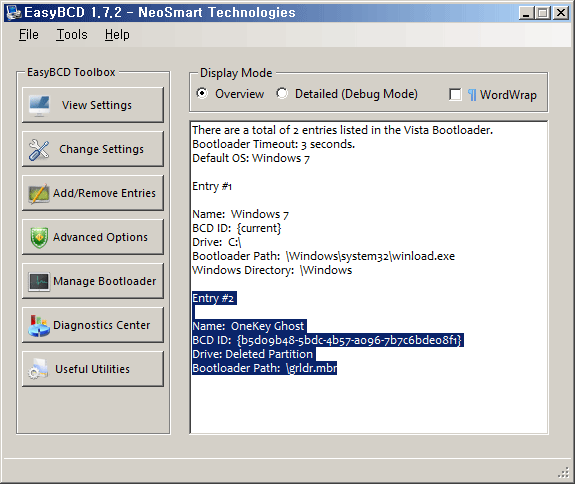Click 'Default OS: Windows 7' line
The image size is (575, 484).
251,158
